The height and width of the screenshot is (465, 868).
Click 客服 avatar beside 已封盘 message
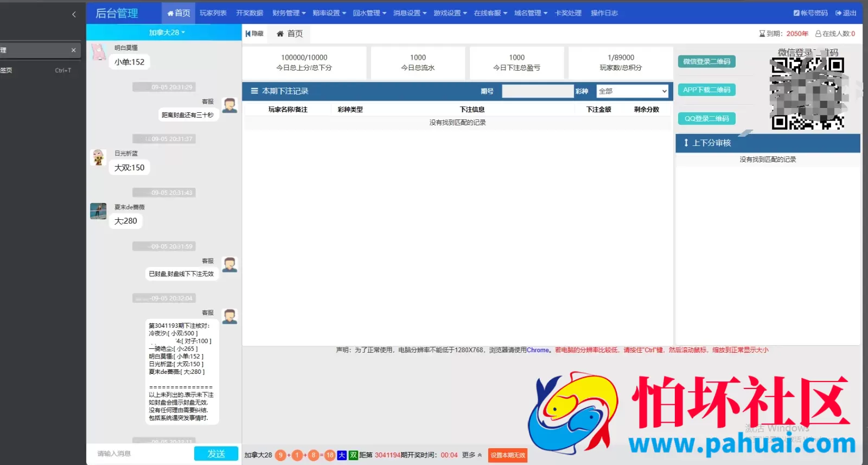[x=230, y=265]
